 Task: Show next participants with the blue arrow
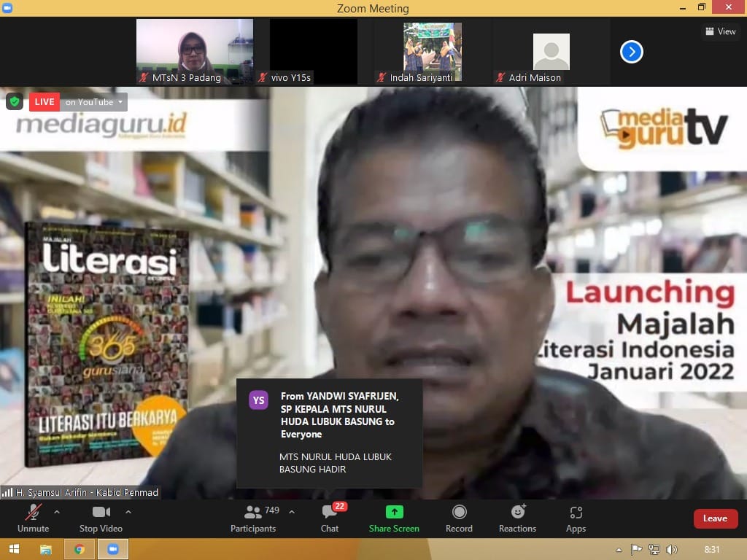coord(631,52)
